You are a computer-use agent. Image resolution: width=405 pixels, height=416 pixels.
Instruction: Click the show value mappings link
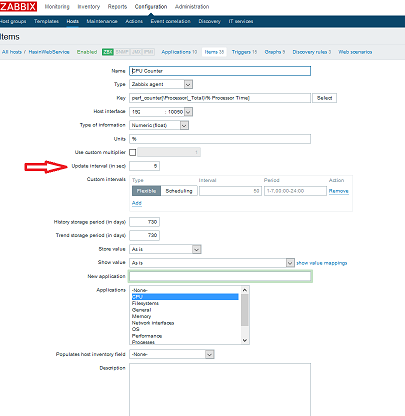(x=322, y=263)
